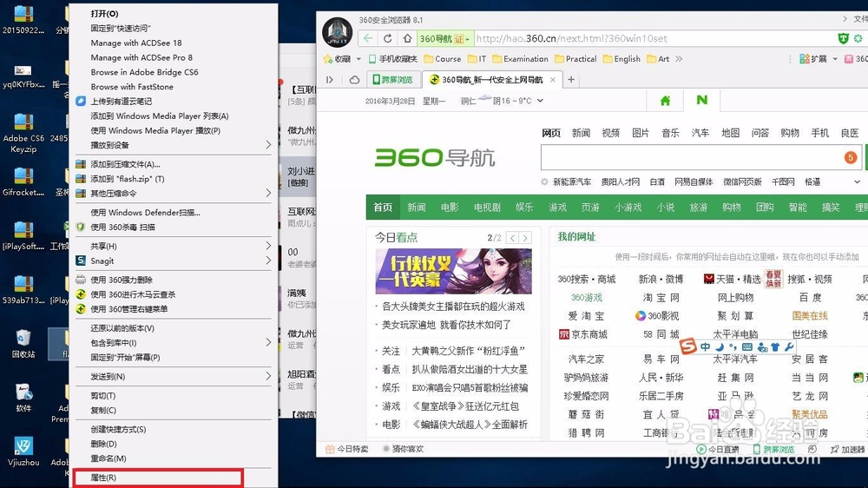Click green home icon on 360 page
Screen dimensions: 868x488
coord(665,101)
